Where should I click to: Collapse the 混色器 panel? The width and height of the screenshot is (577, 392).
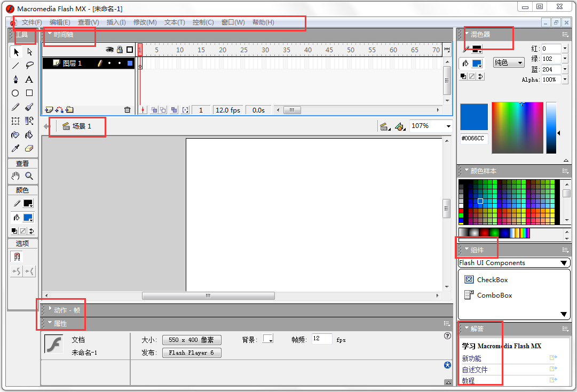point(467,34)
